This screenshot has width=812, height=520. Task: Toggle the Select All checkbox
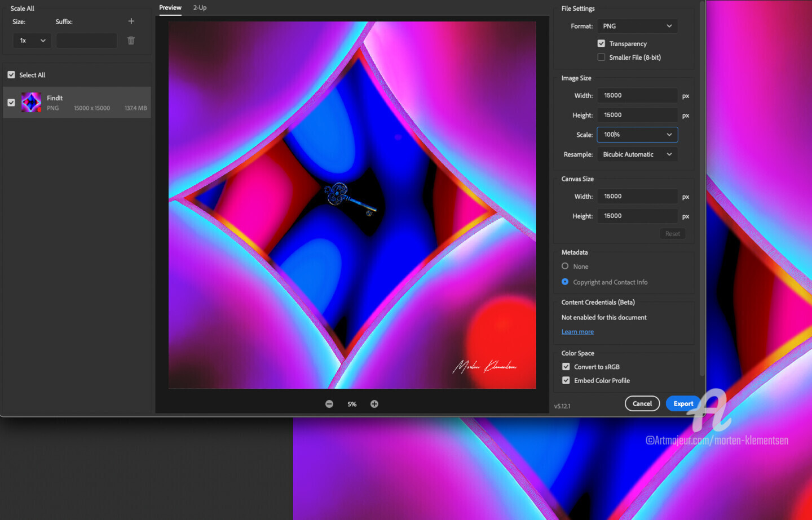[x=11, y=75]
